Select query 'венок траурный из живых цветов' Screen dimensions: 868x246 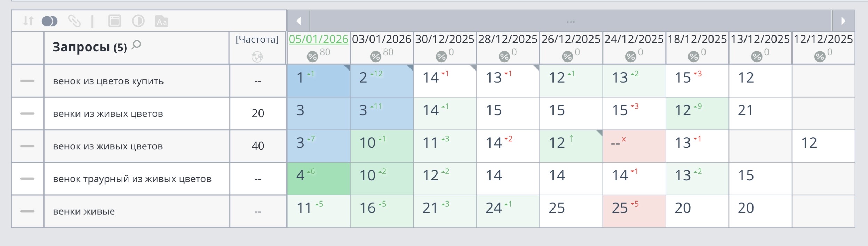(x=132, y=179)
